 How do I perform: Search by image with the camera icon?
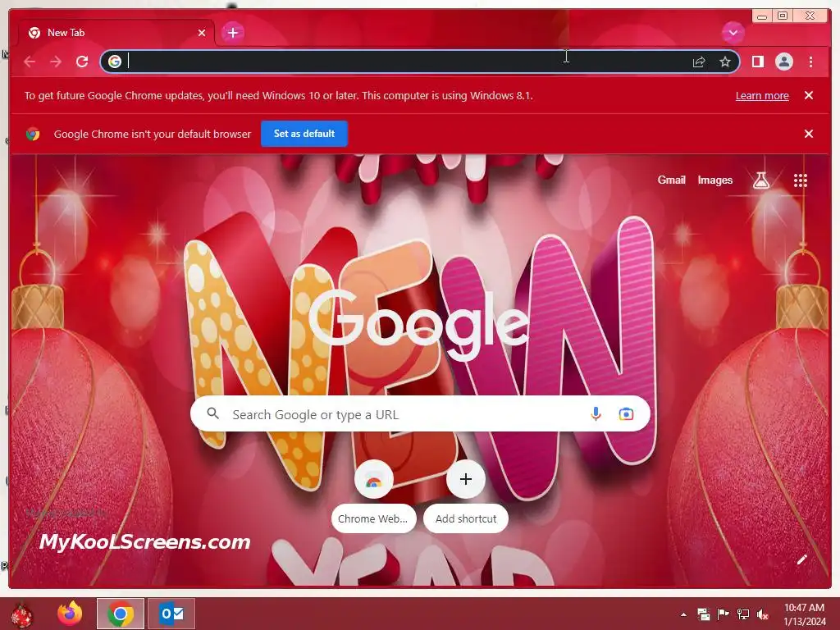[x=626, y=414]
